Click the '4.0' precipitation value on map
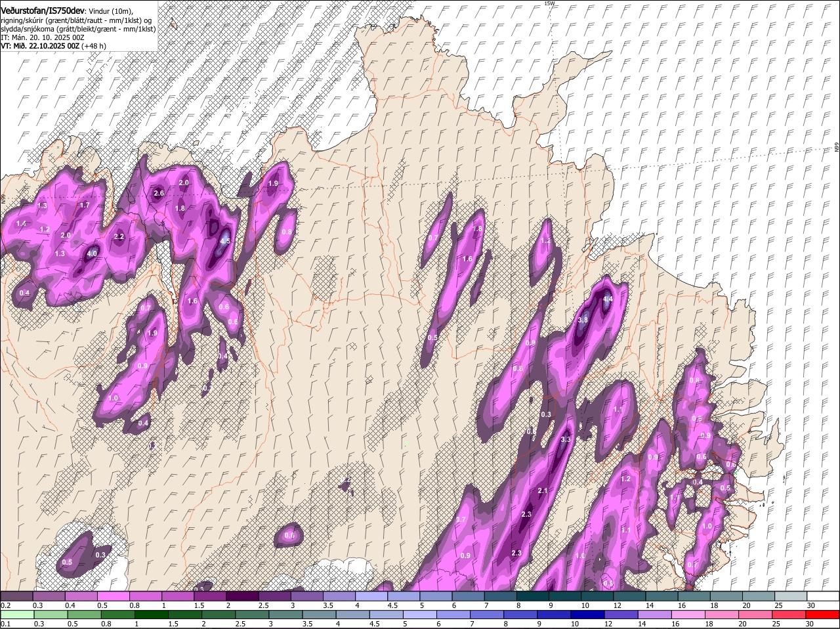Viewport: 840px width, 629px height. (92, 254)
